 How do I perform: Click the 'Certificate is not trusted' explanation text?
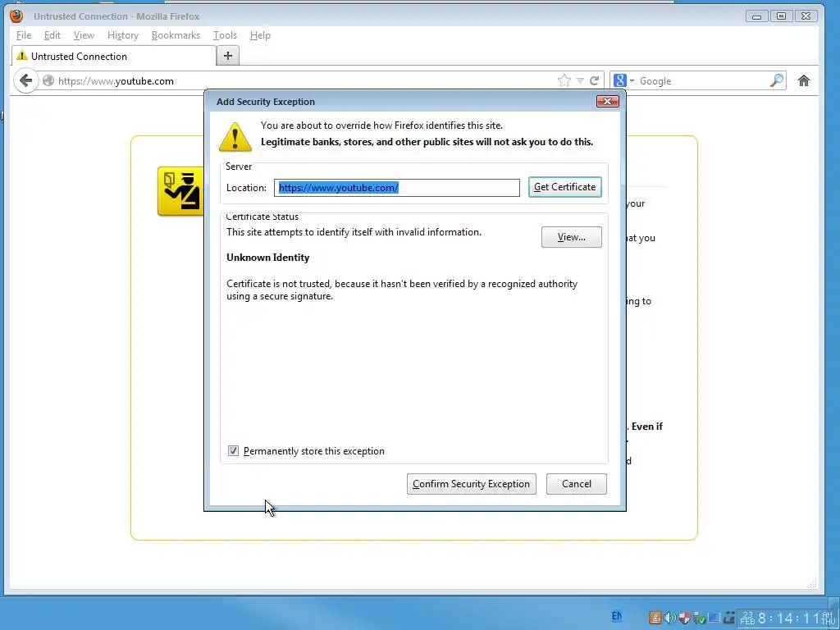pyautogui.click(x=402, y=290)
